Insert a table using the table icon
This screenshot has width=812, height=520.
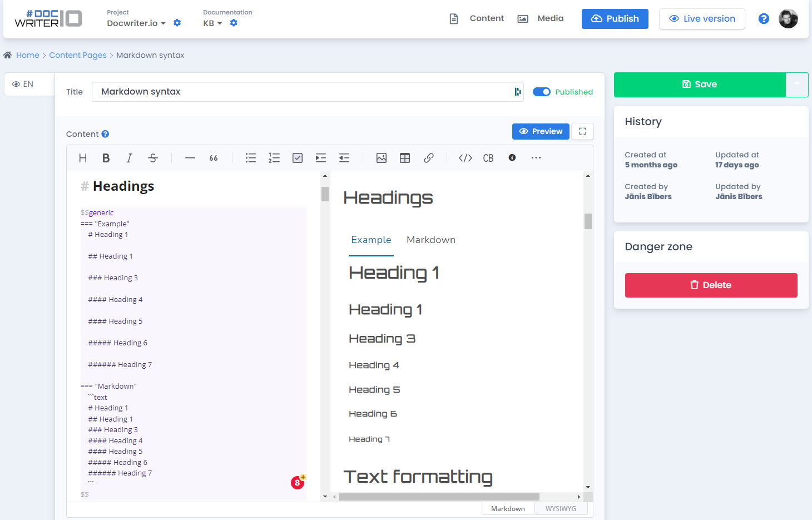pos(404,158)
